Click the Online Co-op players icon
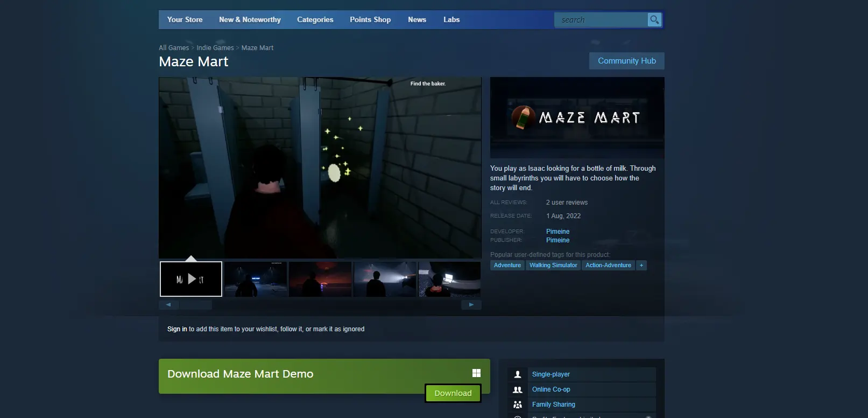The width and height of the screenshot is (868, 418). click(518, 389)
